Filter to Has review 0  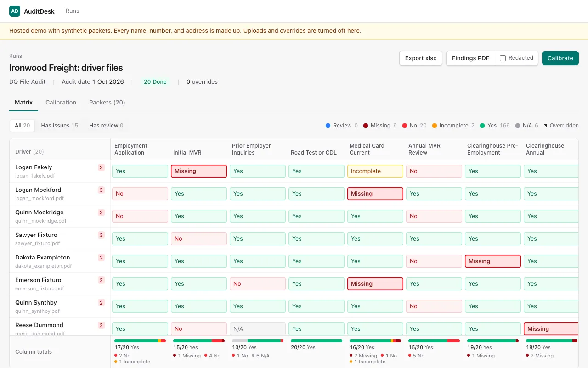tap(106, 126)
